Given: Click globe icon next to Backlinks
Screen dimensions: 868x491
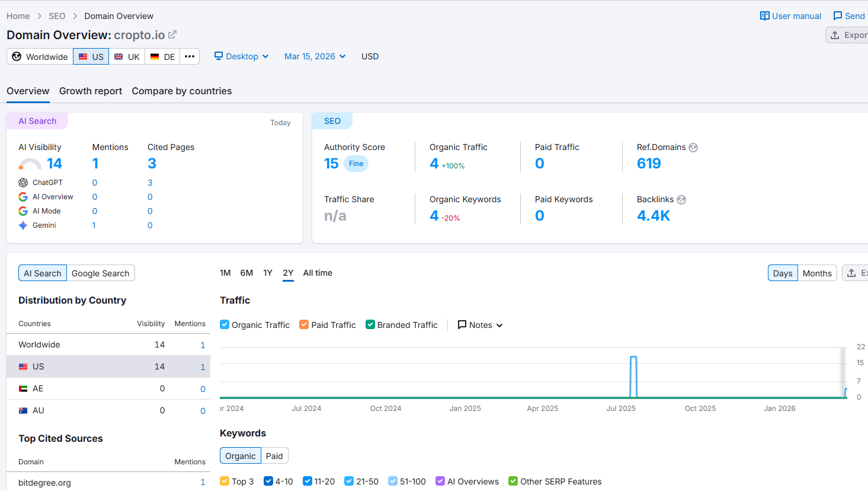Looking at the screenshot, I should [x=681, y=200].
